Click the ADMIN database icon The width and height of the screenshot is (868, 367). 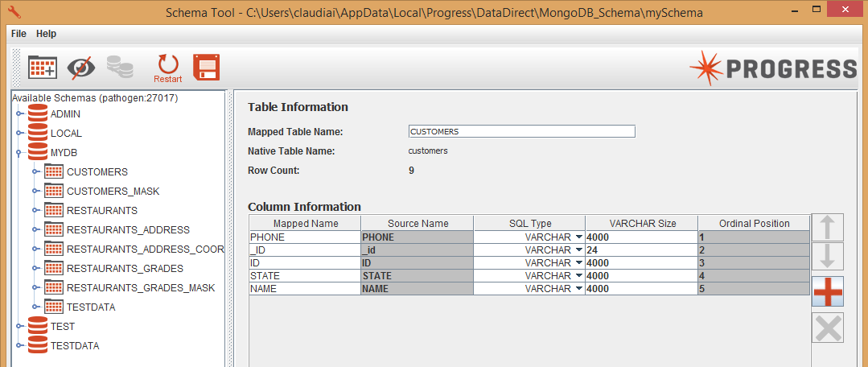(x=38, y=114)
